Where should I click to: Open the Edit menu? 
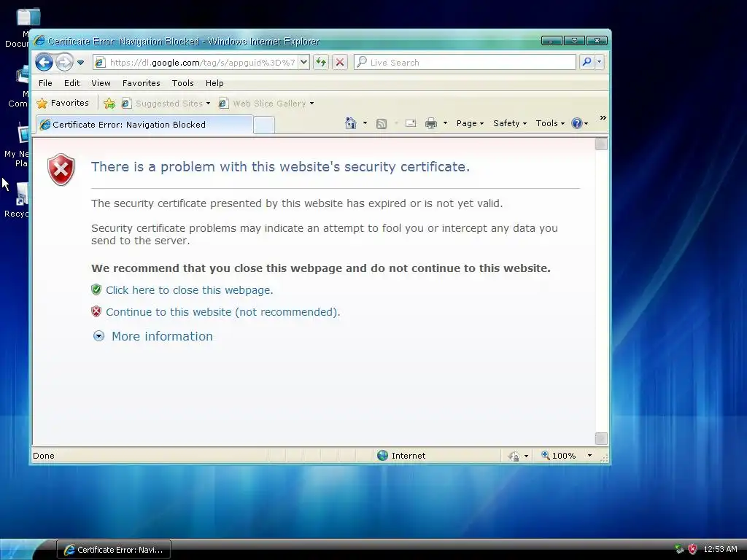[72, 83]
